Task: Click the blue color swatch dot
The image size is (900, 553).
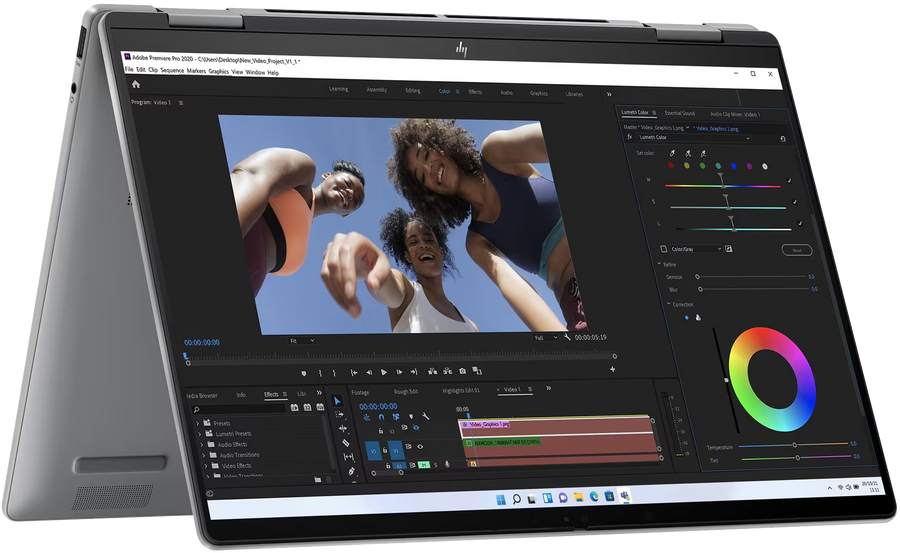Action: pyautogui.click(x=734, y=166)
